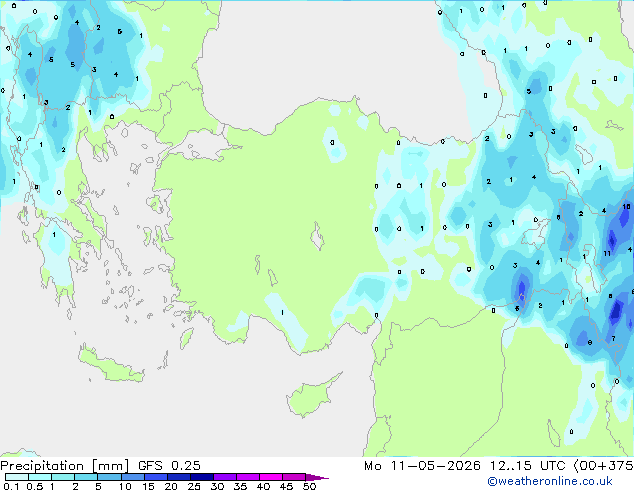Click the over-50 mm arrow tip of legend
This screenshot has width=634, height=490.
pos(317,478)
